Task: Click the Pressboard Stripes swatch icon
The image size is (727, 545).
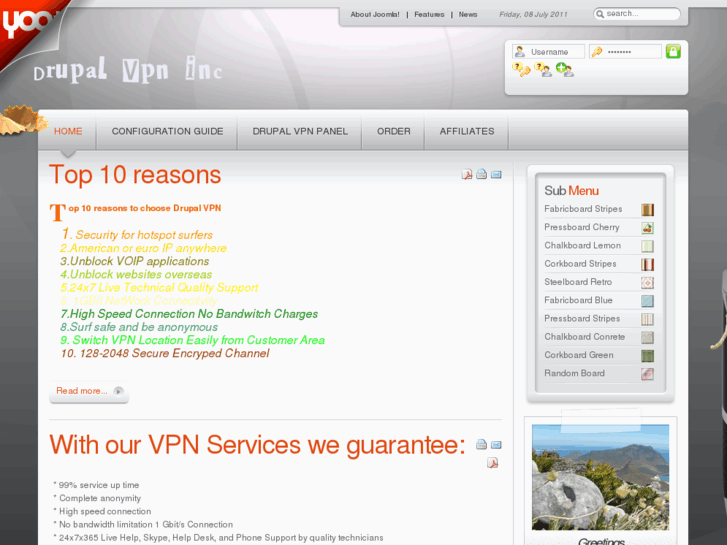Action: click(647, 319)
